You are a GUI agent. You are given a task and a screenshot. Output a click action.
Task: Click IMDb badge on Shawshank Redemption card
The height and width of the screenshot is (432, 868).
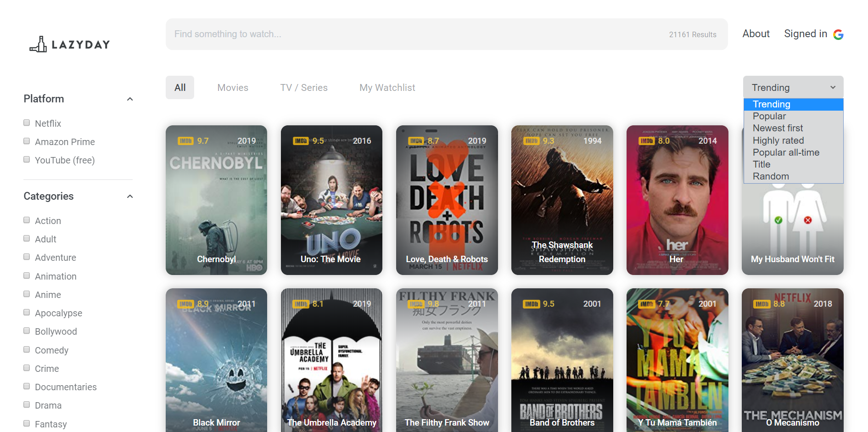click(532, 141)
